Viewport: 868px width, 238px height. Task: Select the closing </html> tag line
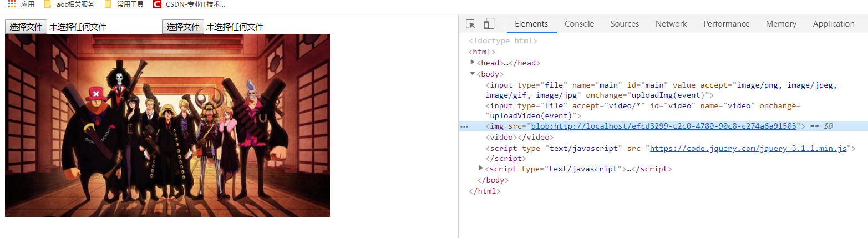point(484,191)
